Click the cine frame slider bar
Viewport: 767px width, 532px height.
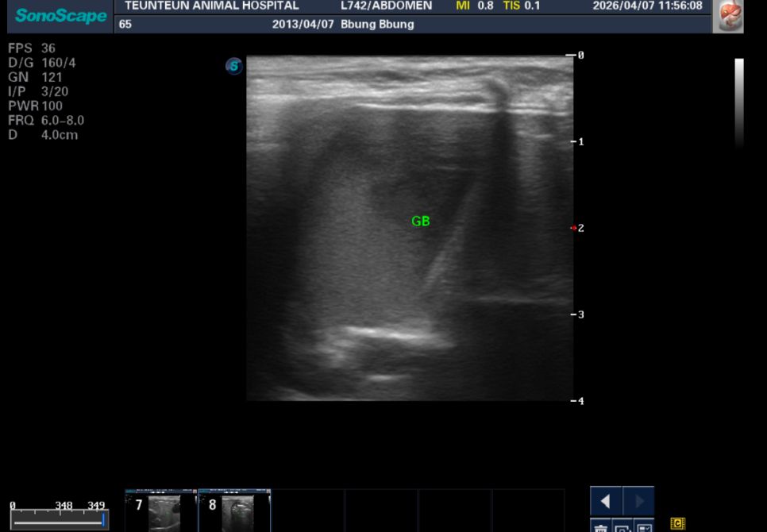(x=60, y=520)
